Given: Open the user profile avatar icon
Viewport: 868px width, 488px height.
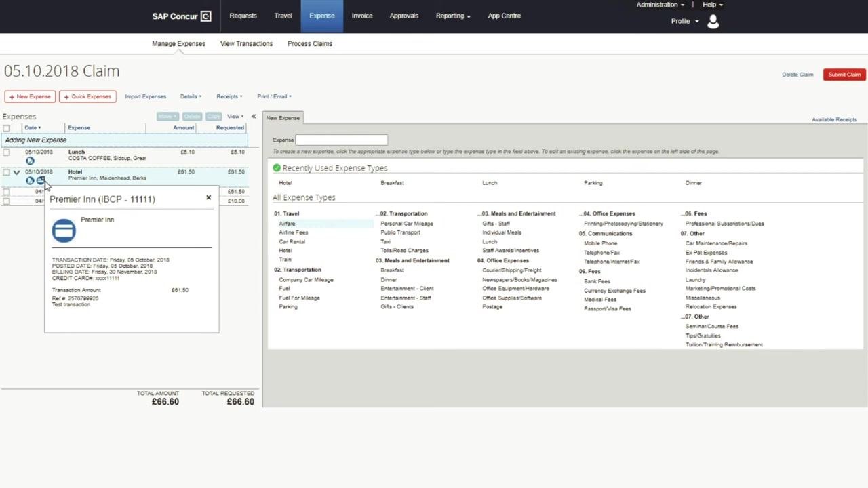Looking at the screenshot, I should [713, 22].
